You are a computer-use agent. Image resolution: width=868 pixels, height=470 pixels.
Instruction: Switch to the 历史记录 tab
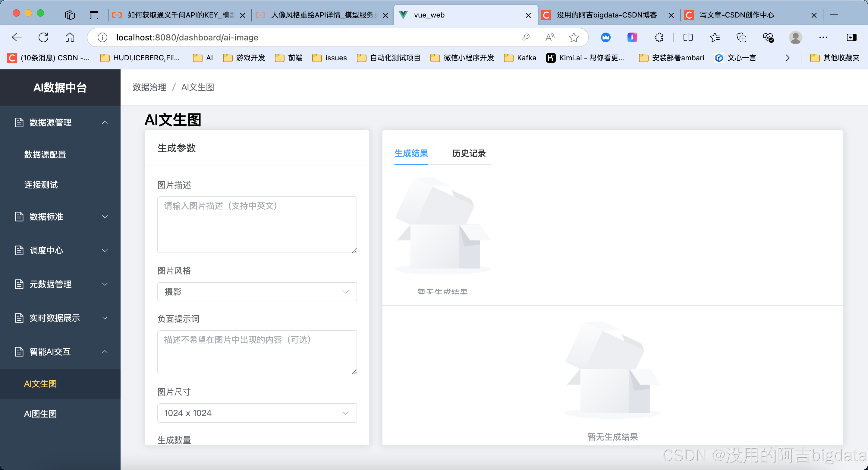468,154
